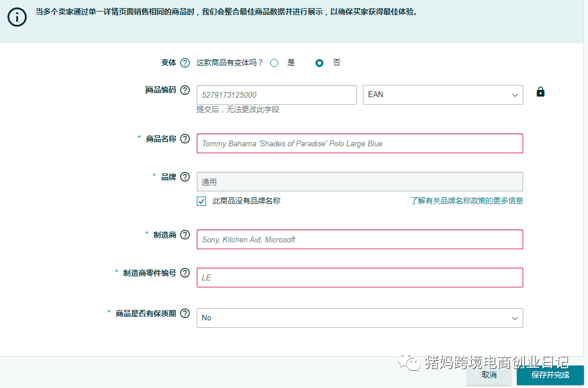The width and height of the screenshot is (588, 388).
Task: Click the question mark icon next to 品牌
Action: click(x=185, y=177)
